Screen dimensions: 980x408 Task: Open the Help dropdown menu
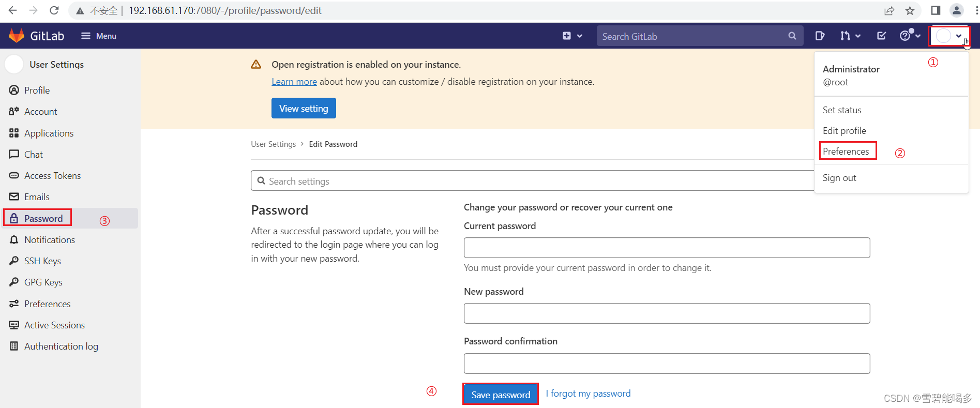point(910,36)
